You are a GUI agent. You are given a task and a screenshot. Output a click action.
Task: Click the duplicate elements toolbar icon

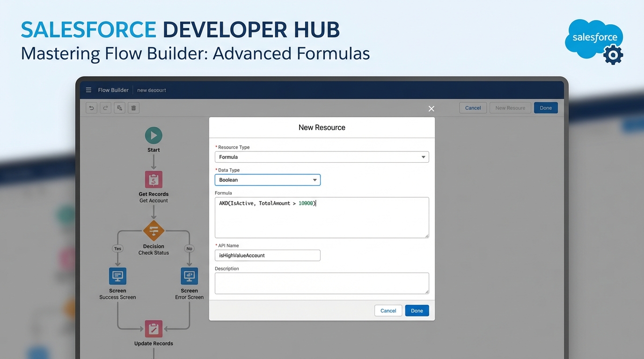[x=119, y=108]
